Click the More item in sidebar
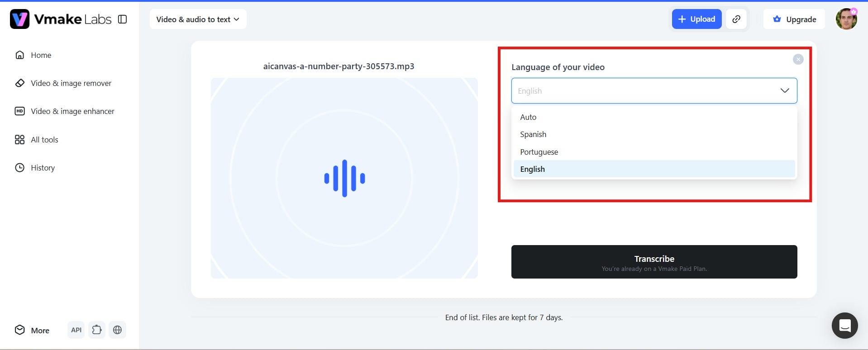The height and width of the screenshot is (350, 868). tap(32, 330)
